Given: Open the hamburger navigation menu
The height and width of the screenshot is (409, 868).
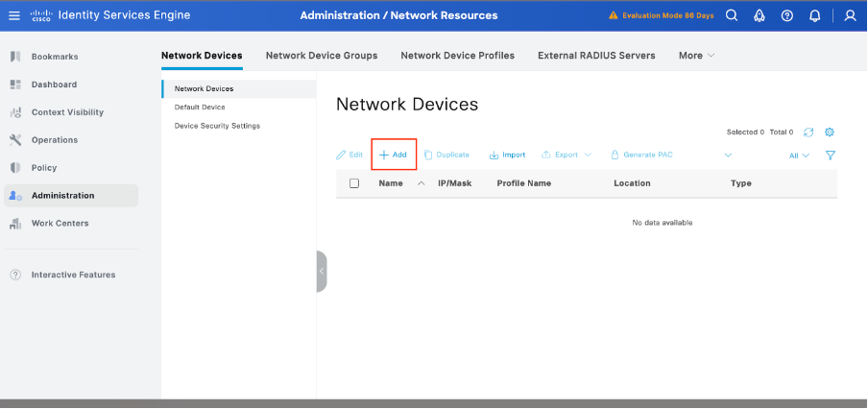Looking at the screenshot, I should click(14, 15).
